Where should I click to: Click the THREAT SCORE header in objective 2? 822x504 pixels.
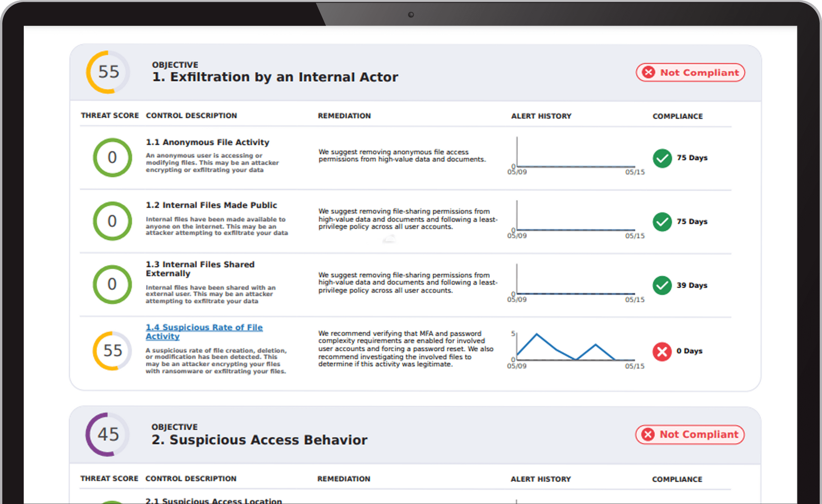pos(109,479)
